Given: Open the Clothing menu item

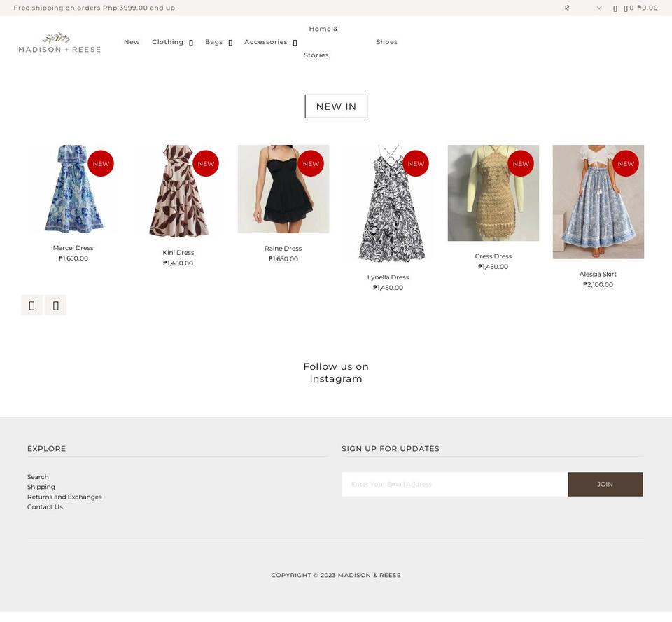Looking at the screenshot, I should point(167,42).
